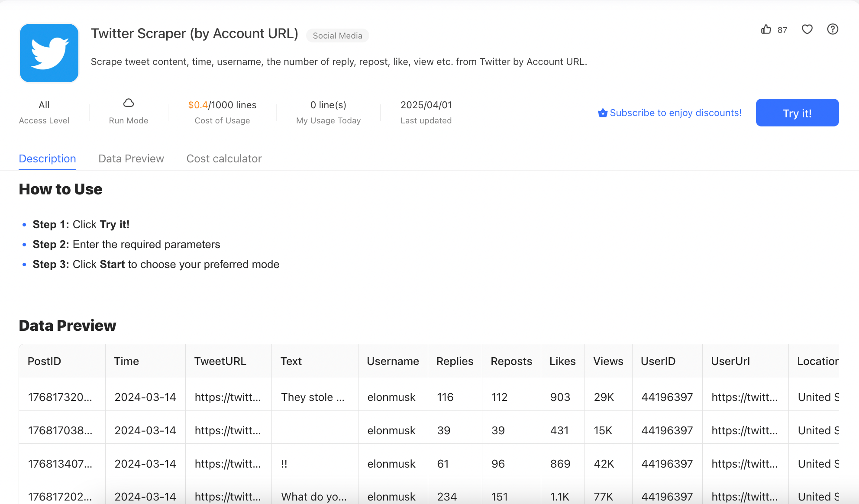Click the cloud Run Mode icon
This screenshot has width=859, height=504.
point(129,103)
